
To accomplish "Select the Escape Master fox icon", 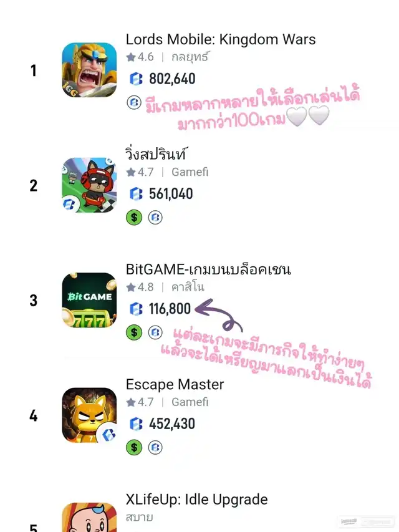I will tap(89, 415).
